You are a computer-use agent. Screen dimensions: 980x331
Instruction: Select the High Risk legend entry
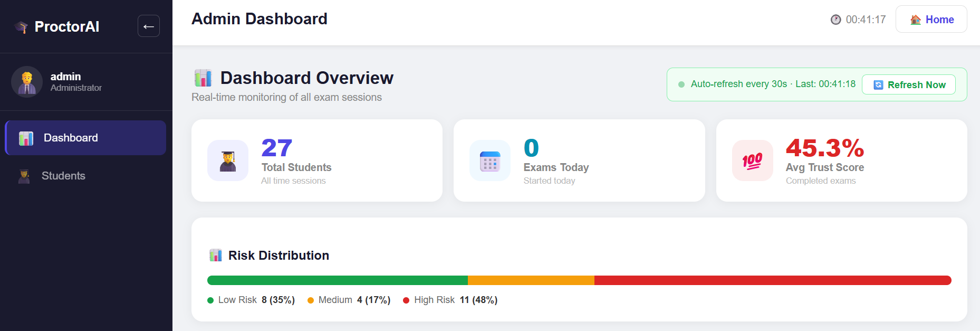click(x=450, y=300)
